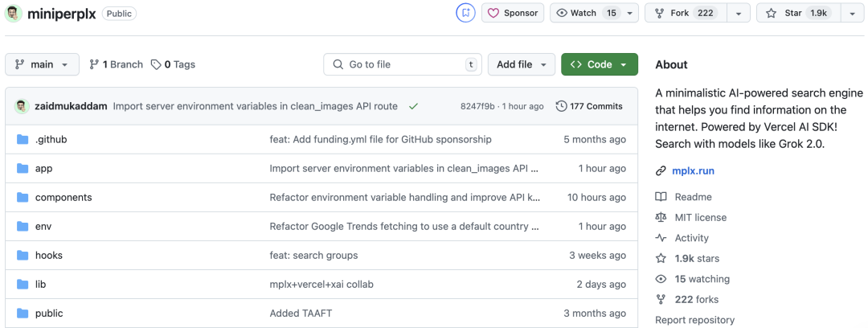Open the Star lists dropdown arrow

tap(852, 13)
